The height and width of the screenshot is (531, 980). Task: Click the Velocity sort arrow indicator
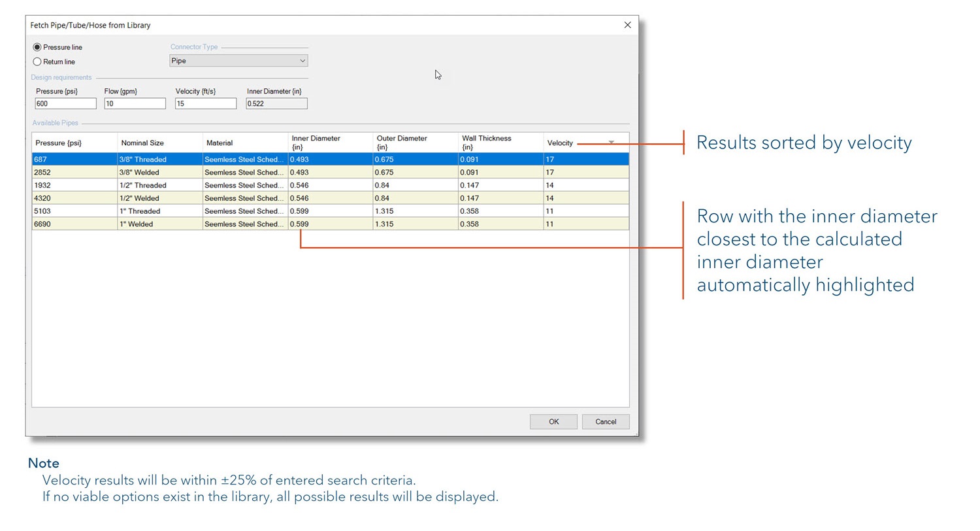[611, 142]
